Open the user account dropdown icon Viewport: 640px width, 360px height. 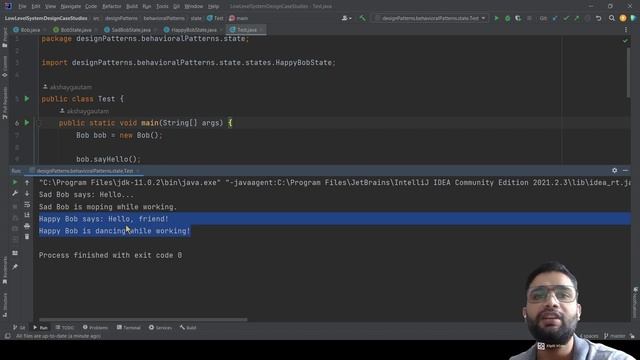point(347,18)
